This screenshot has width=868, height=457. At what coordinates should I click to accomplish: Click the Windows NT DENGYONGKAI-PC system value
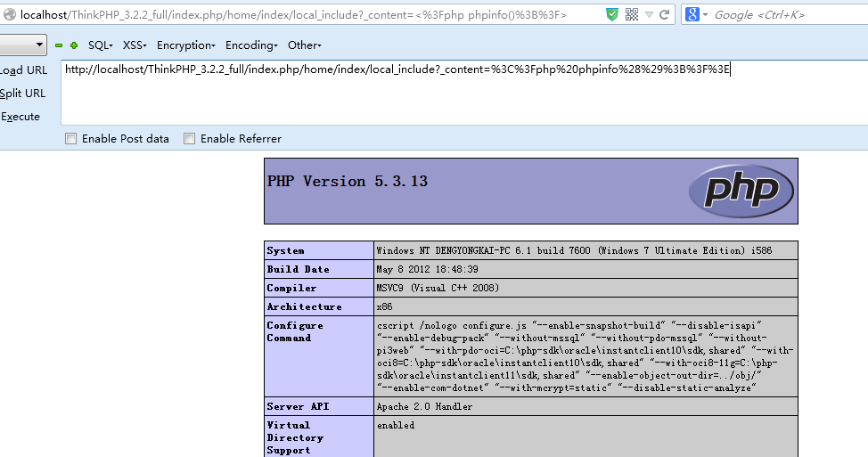pos(574,250)
